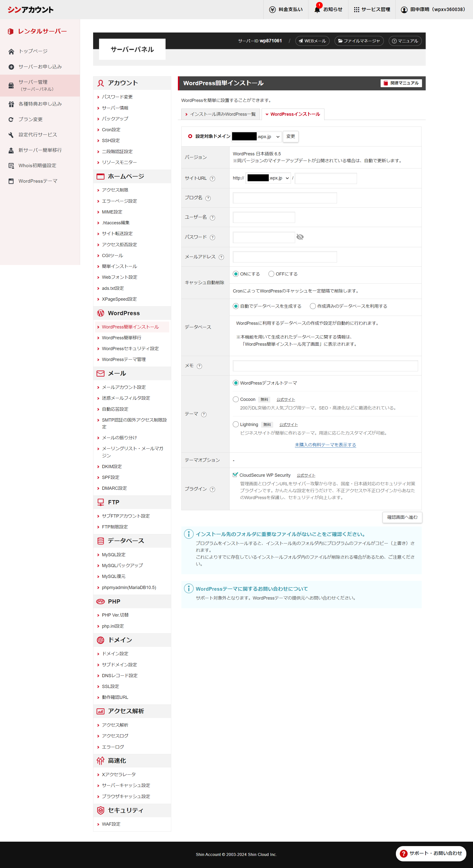The width and height of the screenshot is (473, 868).
Task: Open the site URL domain dropdown
Action: pyautogui.click(x=268, y=178)
